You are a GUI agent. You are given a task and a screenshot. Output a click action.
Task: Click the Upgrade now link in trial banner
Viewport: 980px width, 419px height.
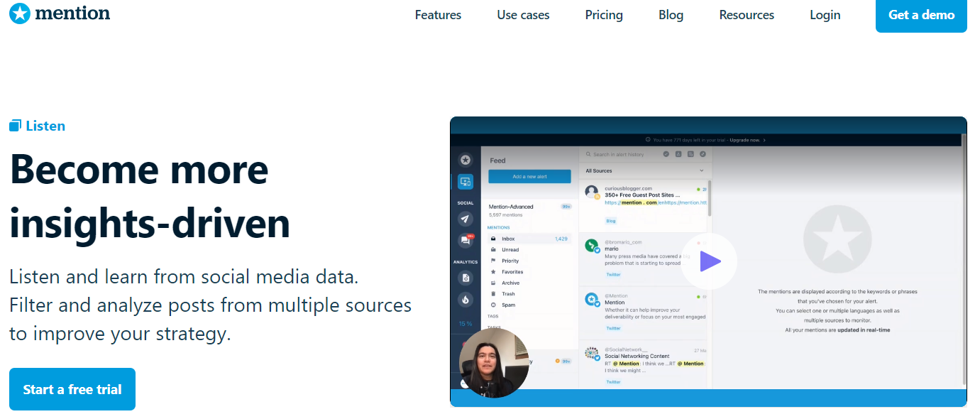[746, 141]
